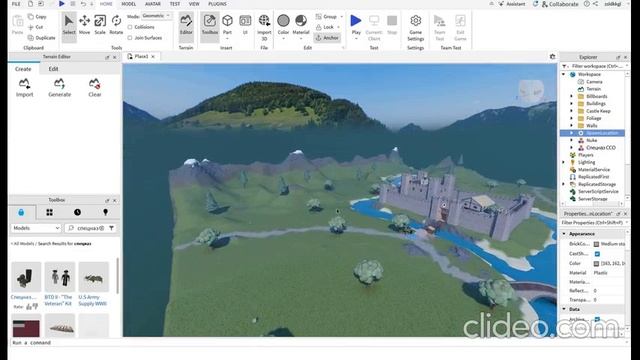Open the Color picker dropdown arrow
This screenshot has width=640, height=360.
[x=283, y=39]
